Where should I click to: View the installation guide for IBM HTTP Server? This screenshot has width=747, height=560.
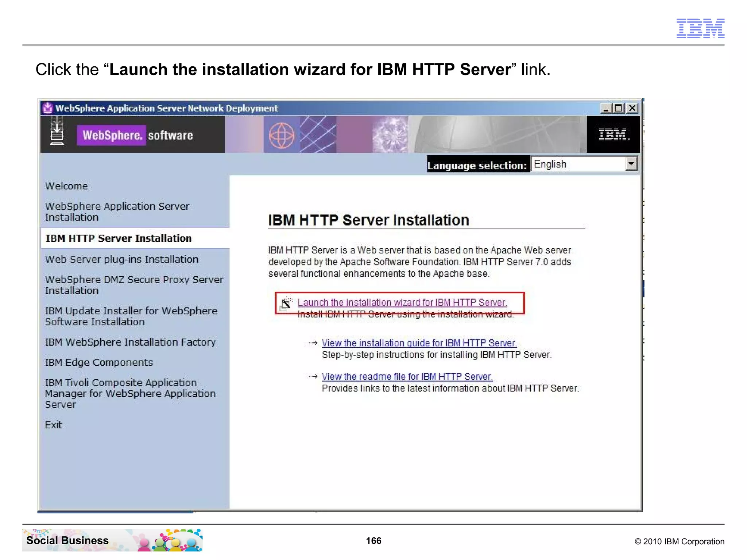coord(419,343)
